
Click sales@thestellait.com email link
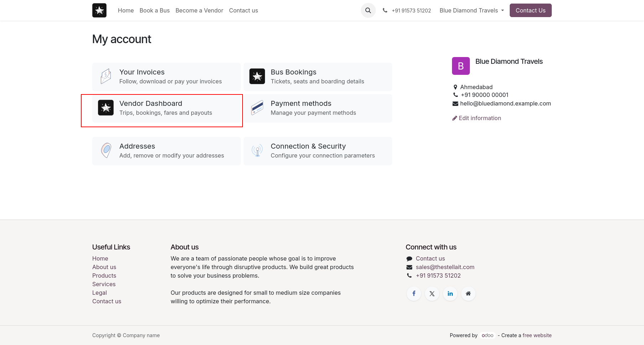(445, 267)
